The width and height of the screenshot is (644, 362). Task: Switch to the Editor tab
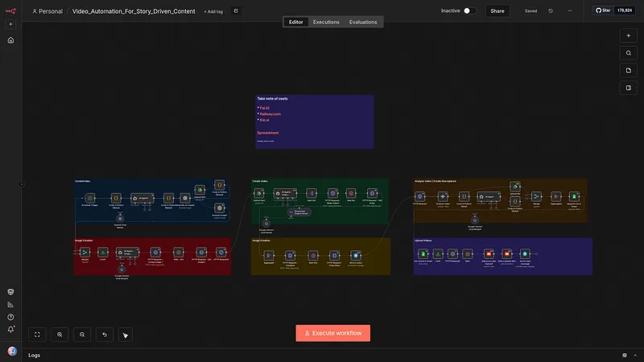295,23
